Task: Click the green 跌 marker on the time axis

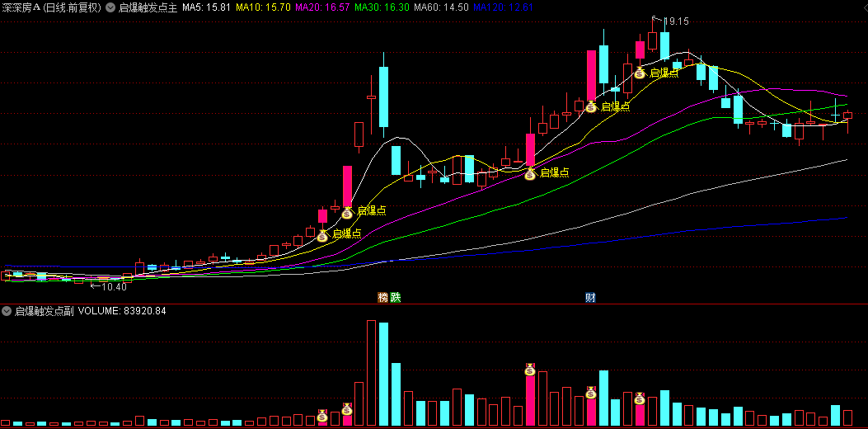Action: pos(395,298)
